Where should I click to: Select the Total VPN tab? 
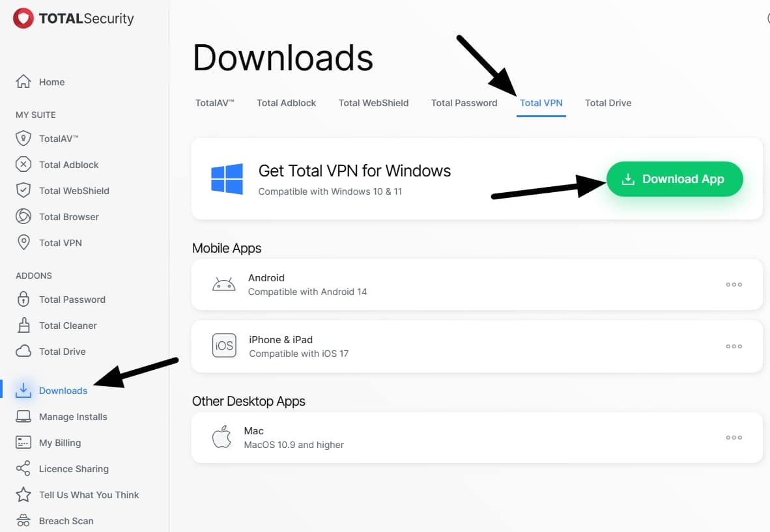point(541,103)
